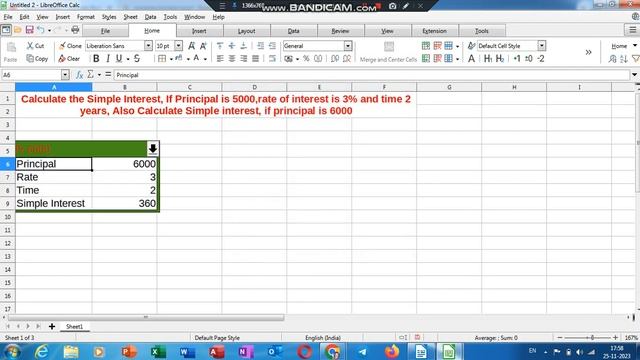
Task: Expand the formula bar
Action: click(x=635, y=75)
